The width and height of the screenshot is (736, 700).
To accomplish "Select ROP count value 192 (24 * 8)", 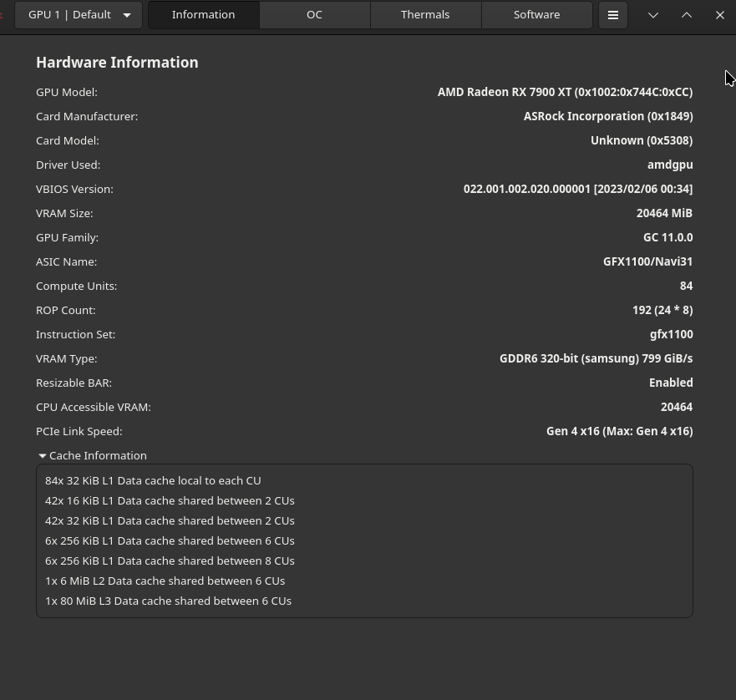I will [662, 311].
